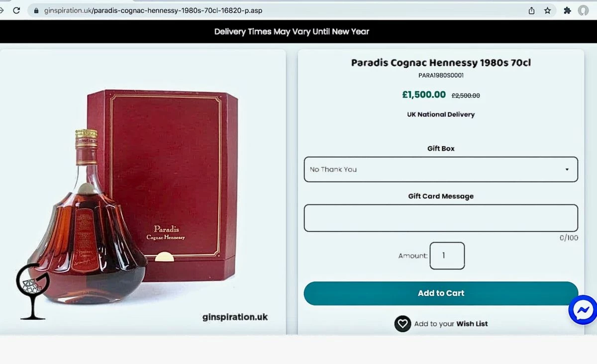Reload the page with the refresh icon
This screenshot has width=597, height=364.
click(16, 10)
